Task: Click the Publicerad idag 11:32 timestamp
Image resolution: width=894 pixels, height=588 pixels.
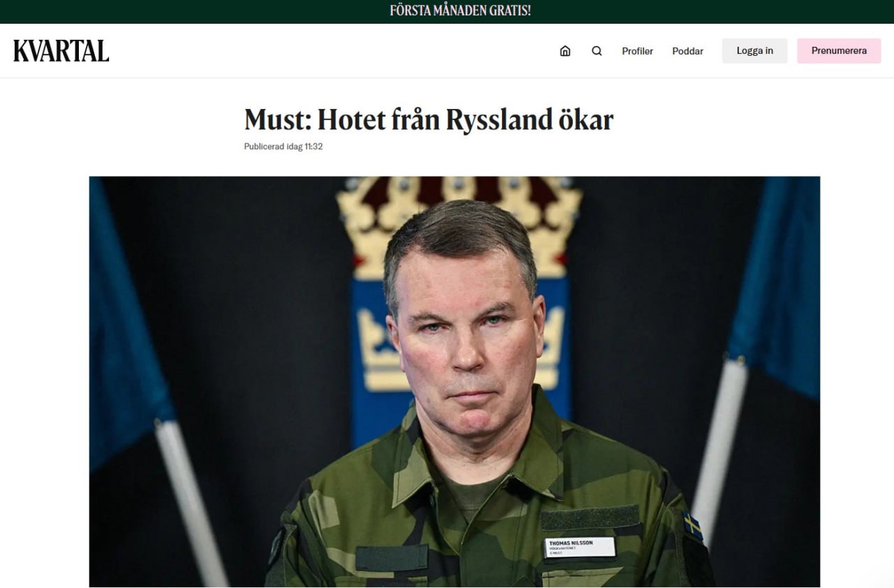Action: point(283,147)
